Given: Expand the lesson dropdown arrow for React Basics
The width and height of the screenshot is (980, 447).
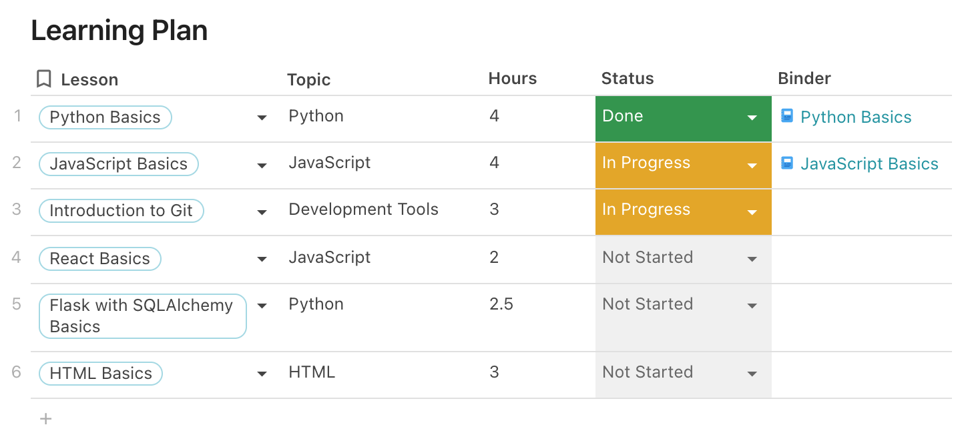Looking at the screenshot, I should (x=262, y=260).
